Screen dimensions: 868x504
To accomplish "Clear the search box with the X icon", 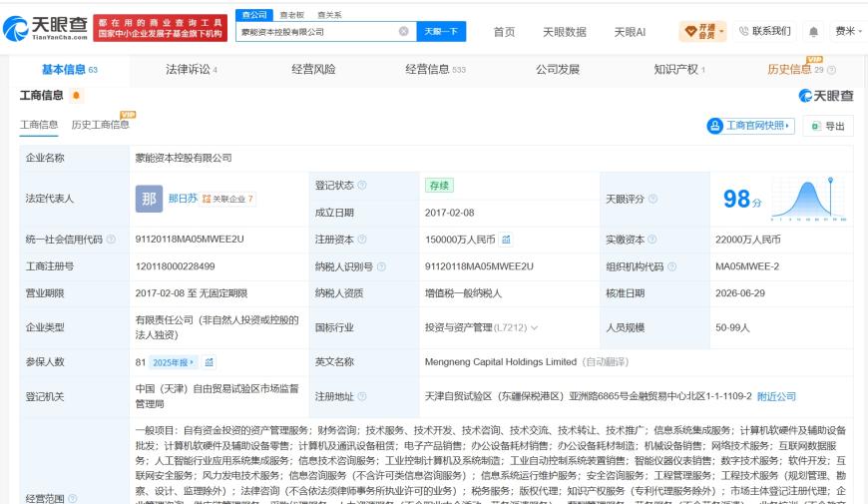I will pos(404,32).
